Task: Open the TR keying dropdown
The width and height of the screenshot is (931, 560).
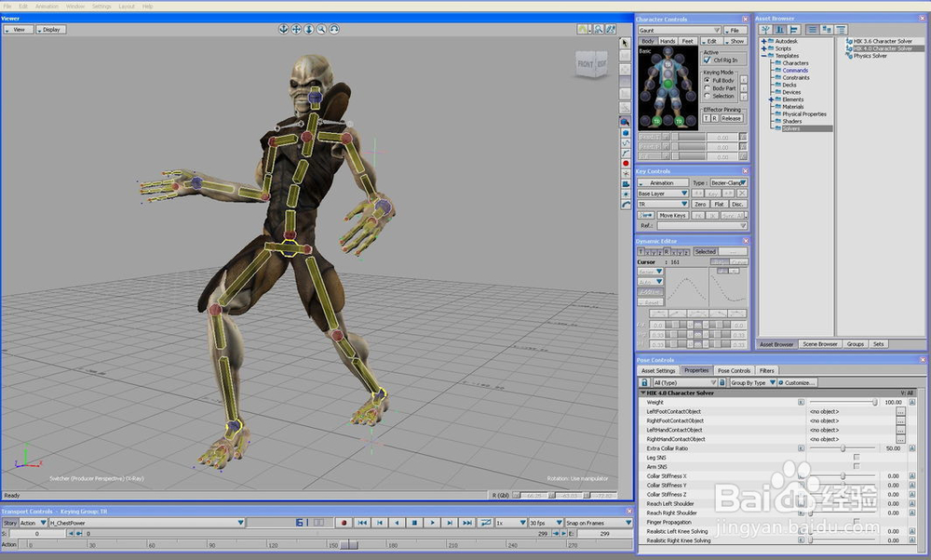Action: (663, 204)
